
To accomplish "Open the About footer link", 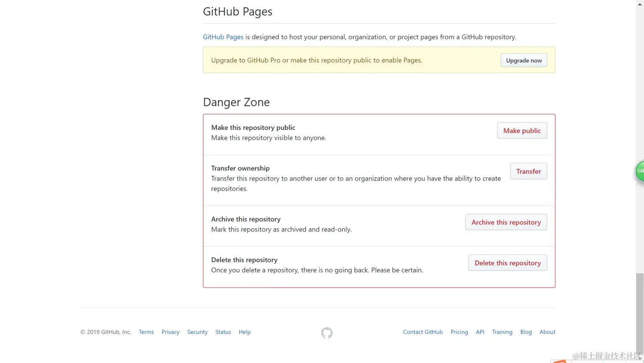I will (547, 332).
